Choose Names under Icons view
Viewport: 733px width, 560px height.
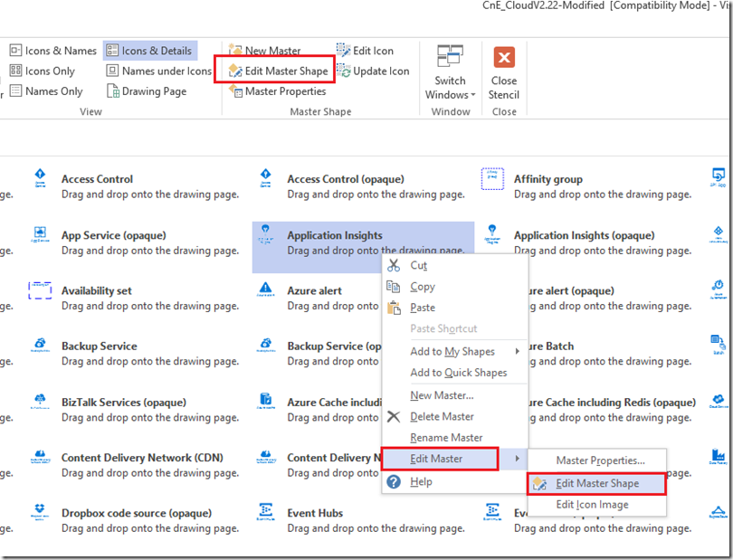pos(158,71)
